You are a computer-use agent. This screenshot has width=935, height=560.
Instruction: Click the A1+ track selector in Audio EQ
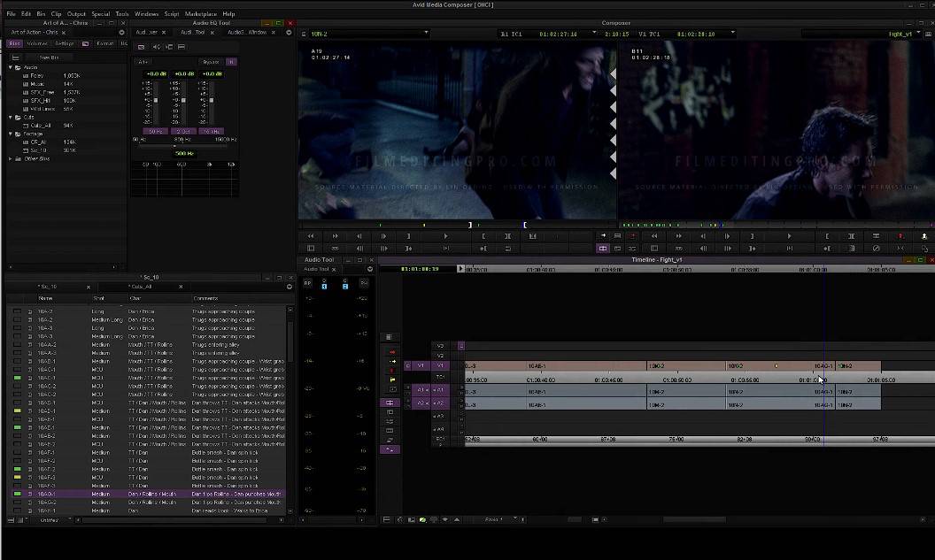pos(143,62)
